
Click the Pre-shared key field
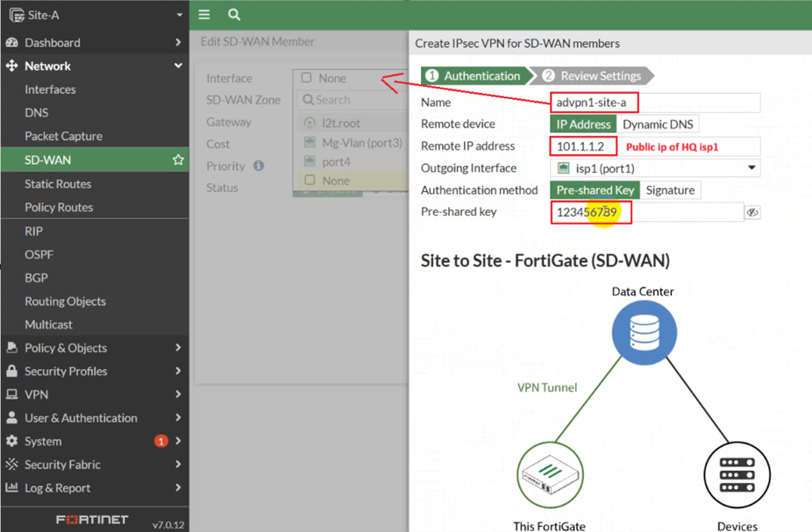point(647,212)
